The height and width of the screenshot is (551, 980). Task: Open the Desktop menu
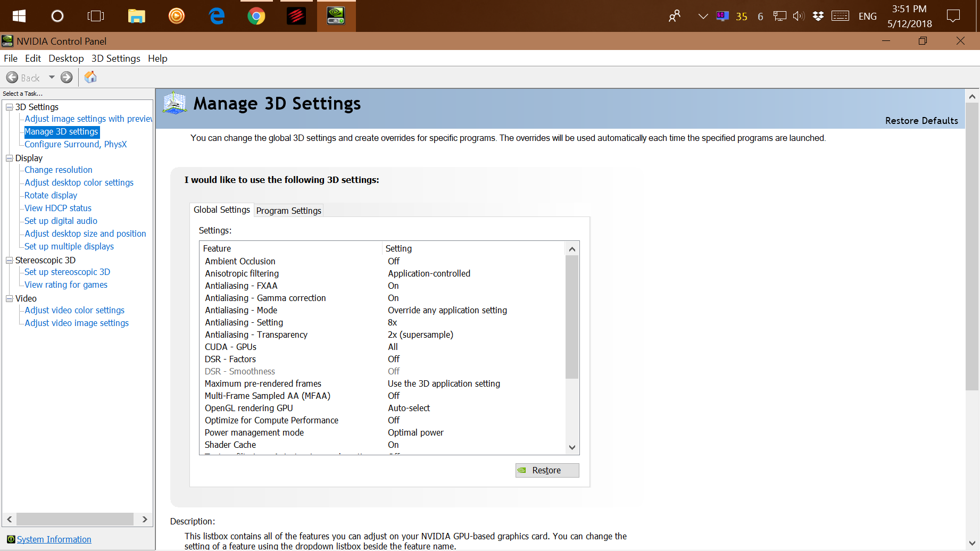(x=66, y=59)
